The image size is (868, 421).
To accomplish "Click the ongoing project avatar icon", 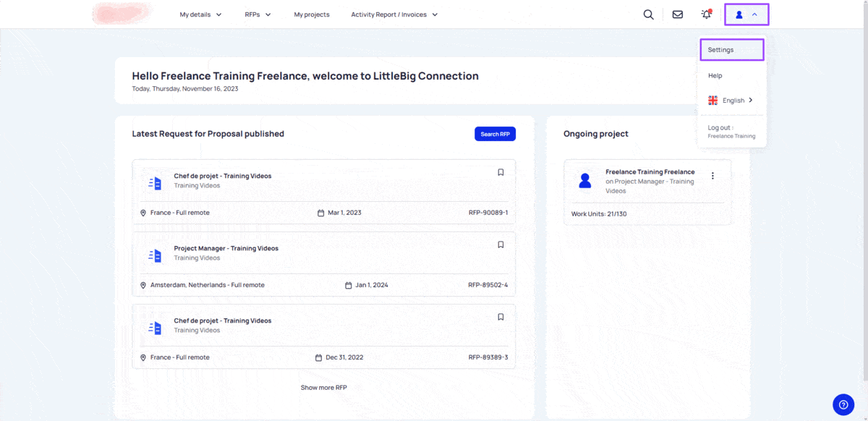I will click(585, 181).
